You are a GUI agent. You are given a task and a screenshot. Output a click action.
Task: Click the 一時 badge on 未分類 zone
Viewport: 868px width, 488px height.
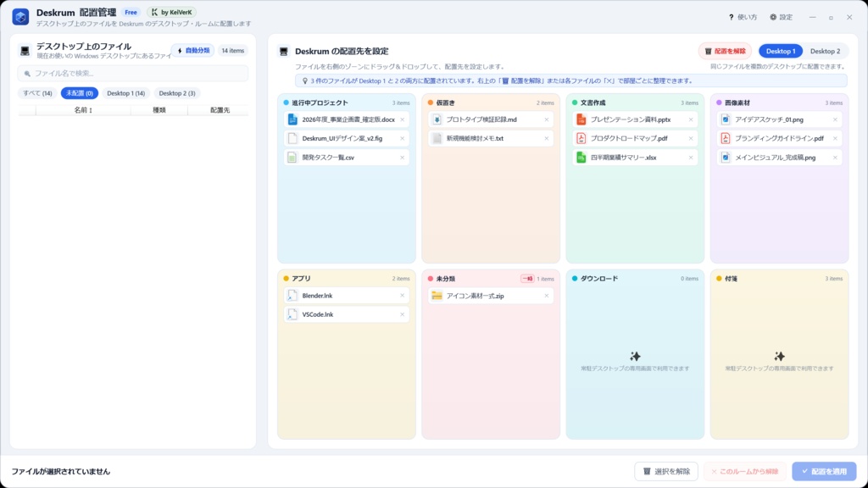[527, 279]
